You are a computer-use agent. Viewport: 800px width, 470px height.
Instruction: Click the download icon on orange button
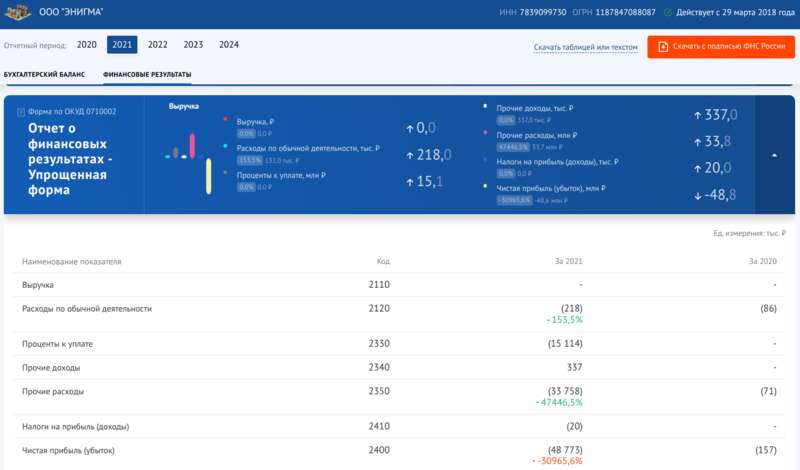(x=662, y=46)
